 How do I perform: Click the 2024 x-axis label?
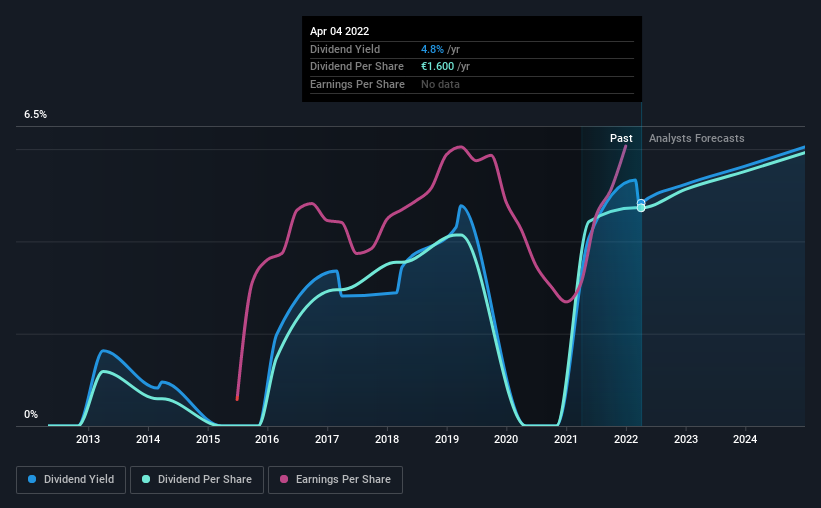pyautogui.click(x=745, y=439)
